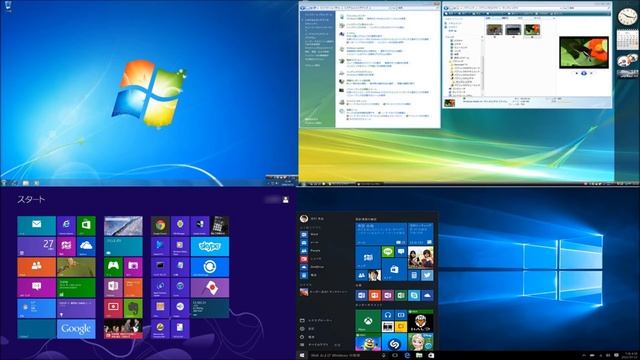Image resolution: width=640 pixels, height=360 pixels.
Task: Launch the Google Chrome tile
Action: 160,226
